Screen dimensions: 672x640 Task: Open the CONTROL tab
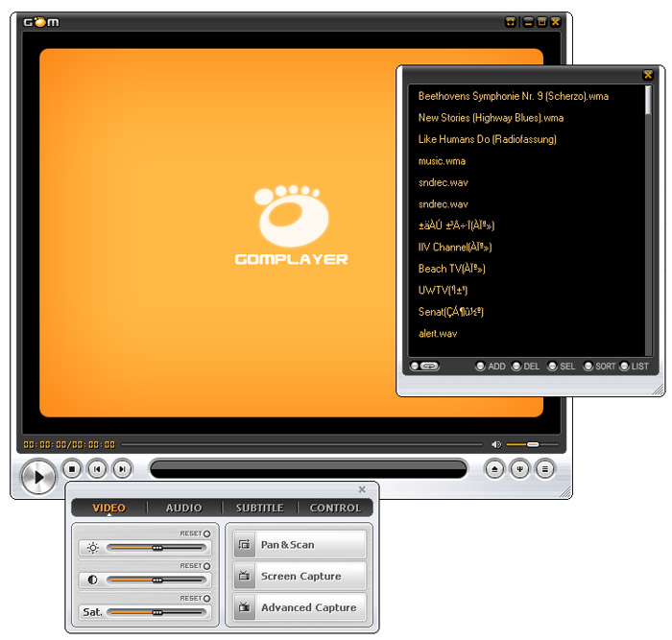[335, 509]
